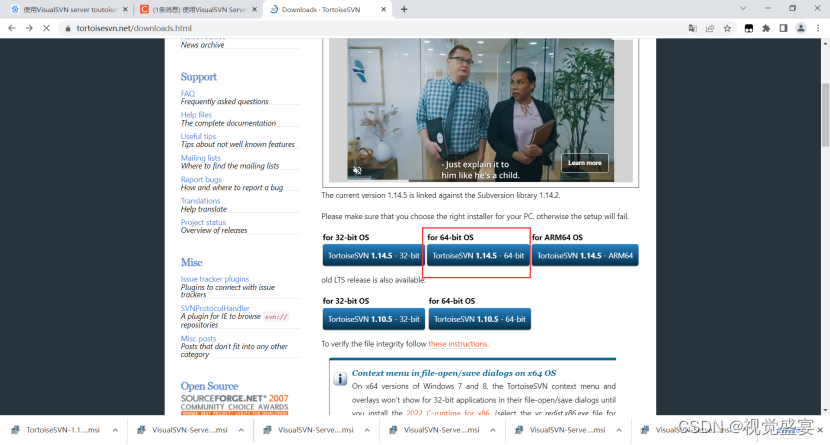Image resolution: width=830 pixels, height=445 pixels.
Task: Download TortoiseSVN 1.14.5 32-bit
Action: [x=373, y=256]
